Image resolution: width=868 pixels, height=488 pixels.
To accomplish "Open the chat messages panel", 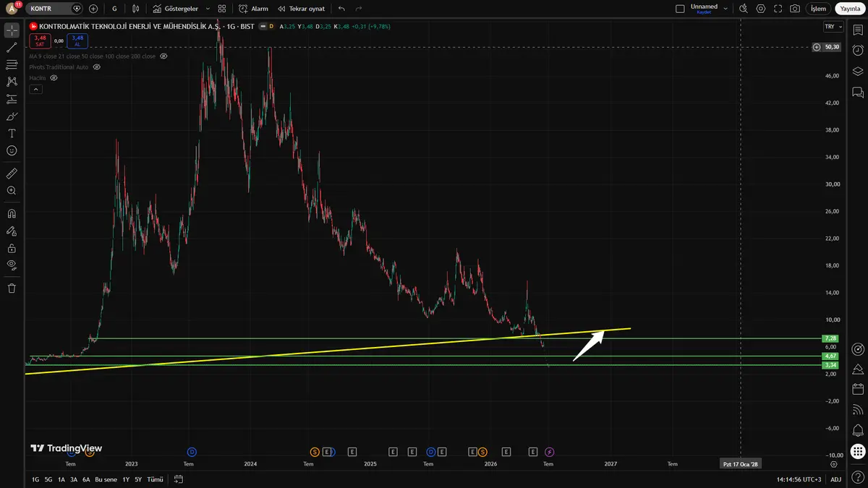I will point(858,93).
